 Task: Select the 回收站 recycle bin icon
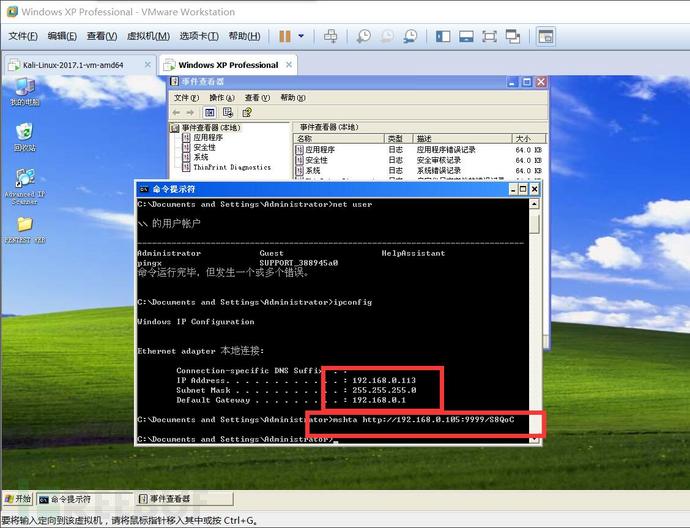(25, 137)
